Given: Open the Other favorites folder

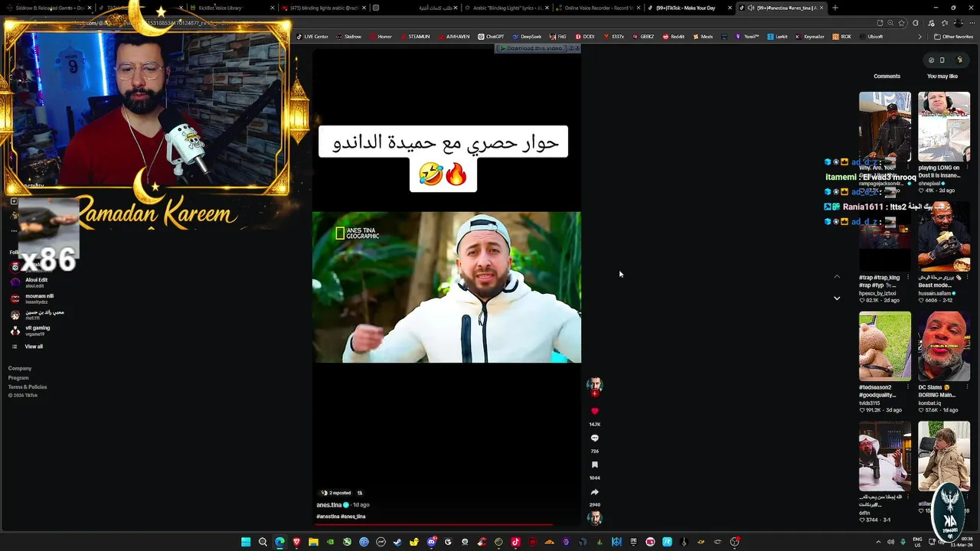Looking at the screenshot, I should tap(953, 37).
